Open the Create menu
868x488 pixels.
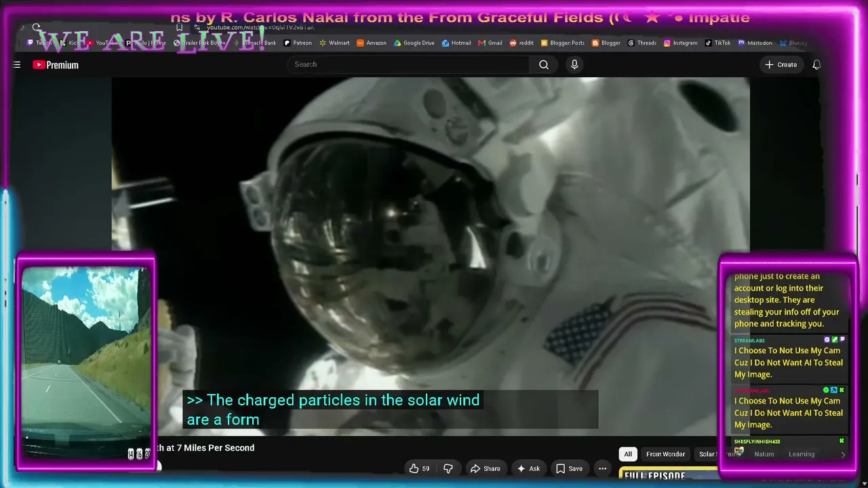781,64
